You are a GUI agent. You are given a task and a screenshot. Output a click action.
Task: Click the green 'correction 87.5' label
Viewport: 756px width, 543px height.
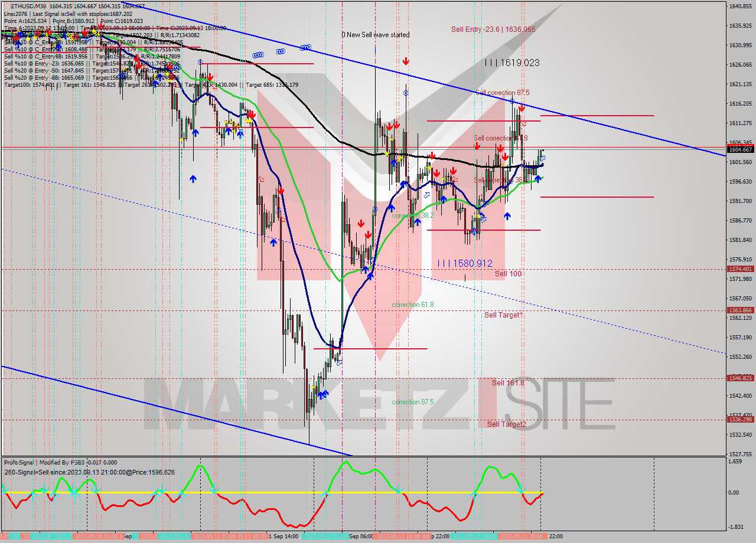pos(412,402)
